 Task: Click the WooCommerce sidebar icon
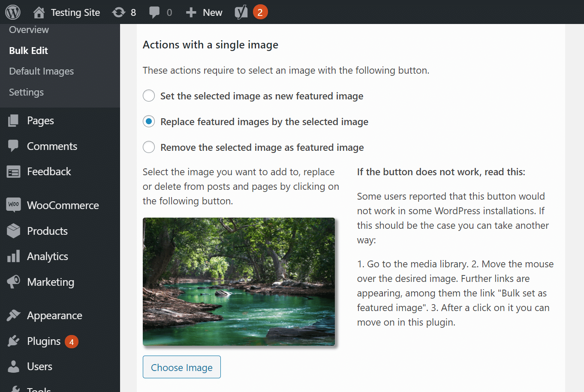pyautogui.click(x=13, y=205)
